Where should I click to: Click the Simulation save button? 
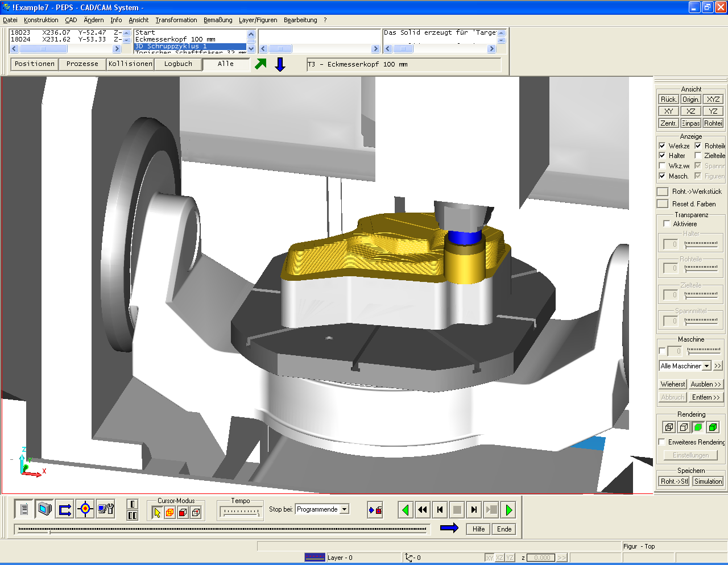(708, 481)
